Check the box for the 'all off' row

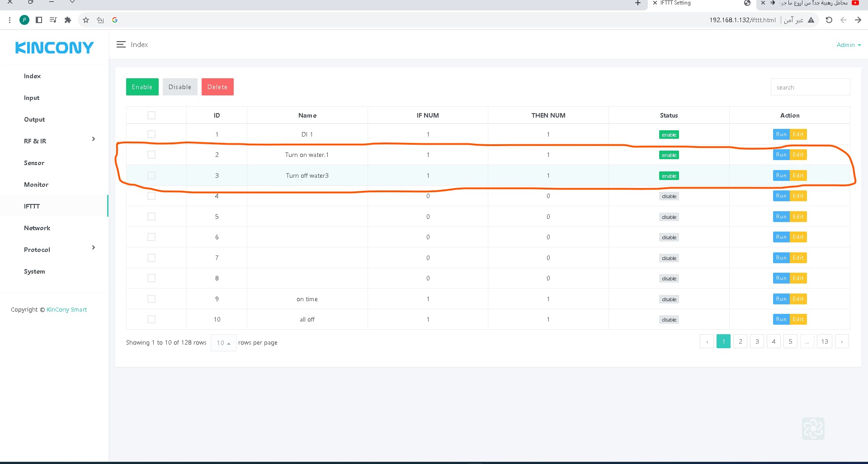[151, 319]
